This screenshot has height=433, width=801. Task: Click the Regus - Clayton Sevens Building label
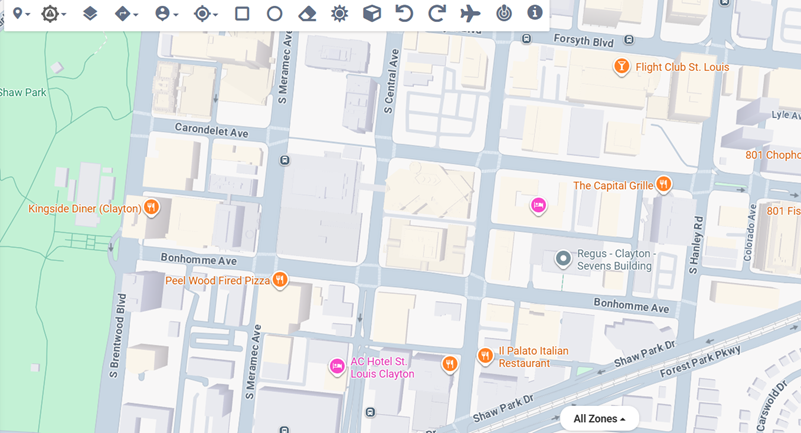tap(615, 259)
